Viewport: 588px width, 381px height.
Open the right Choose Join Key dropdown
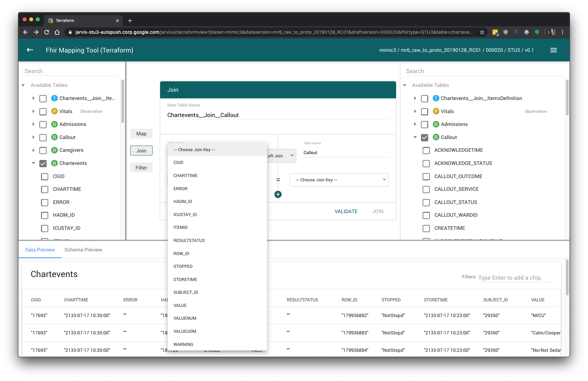pos(339,180)
